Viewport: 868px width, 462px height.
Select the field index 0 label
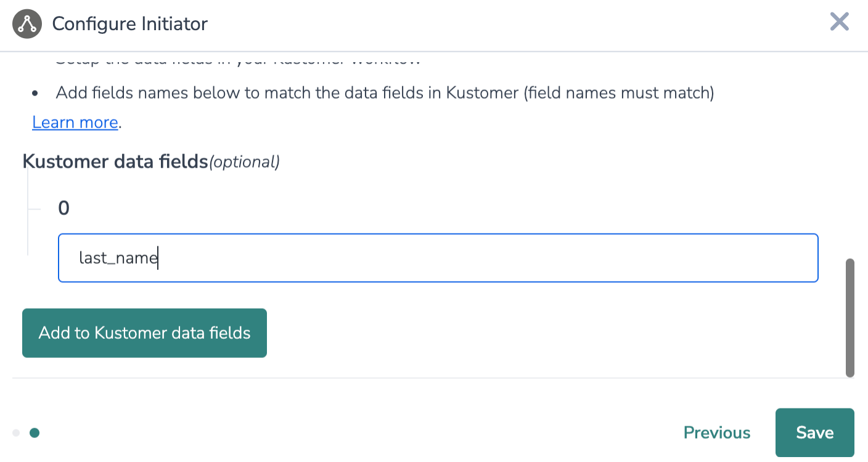click(63, 208)
